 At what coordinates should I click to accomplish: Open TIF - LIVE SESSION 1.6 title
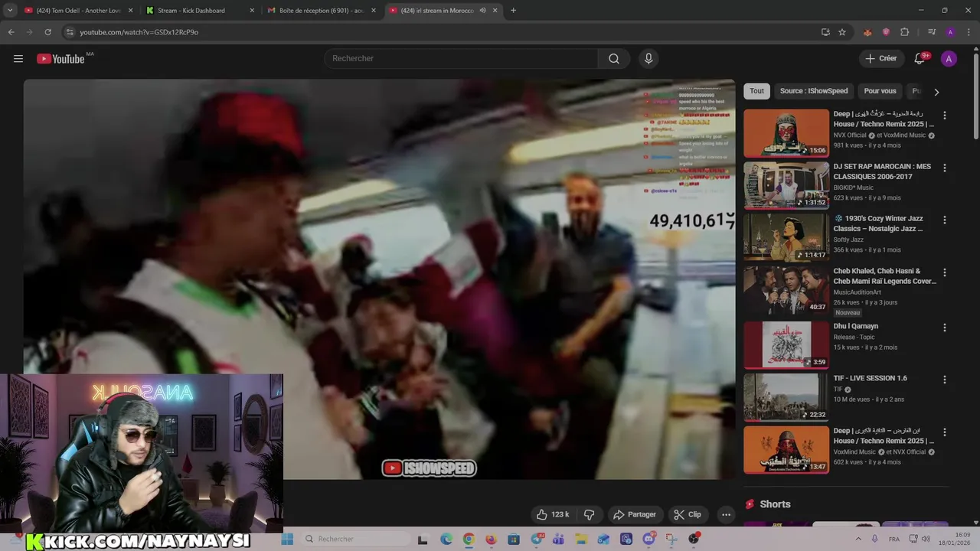(x=871, y=378)
